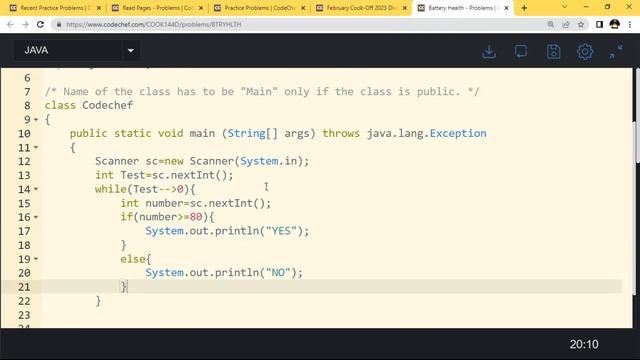
Task: Click the println("NO") statement on line 20
Action: [x=224, y=273]
